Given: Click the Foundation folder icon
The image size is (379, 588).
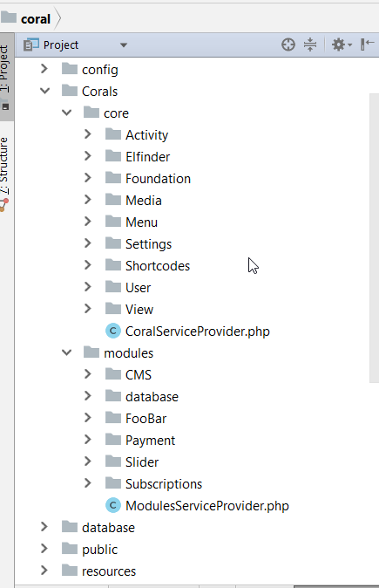Looking at the screenshot, I should click(113, 177).
